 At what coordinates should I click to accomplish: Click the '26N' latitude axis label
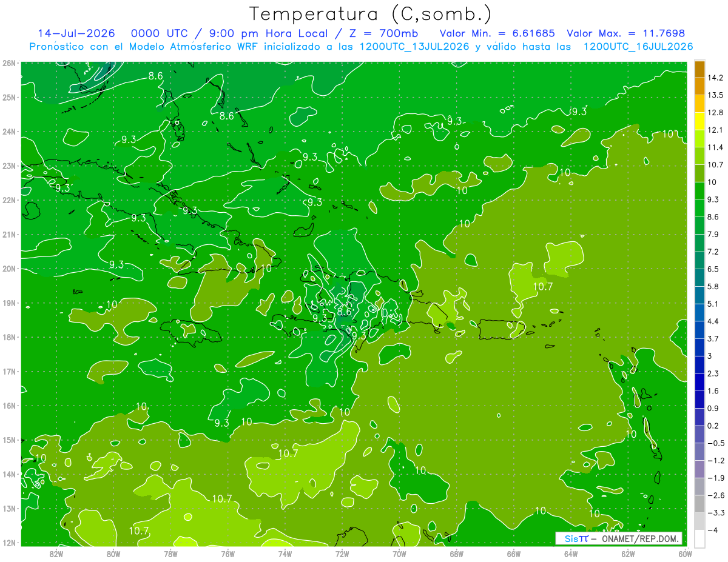(8, 63)
